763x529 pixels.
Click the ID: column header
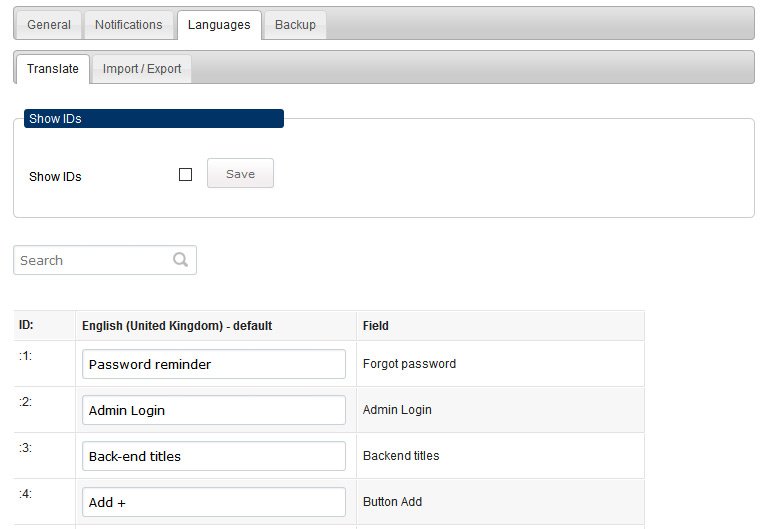pyautogui.click(x=26, y=325)
